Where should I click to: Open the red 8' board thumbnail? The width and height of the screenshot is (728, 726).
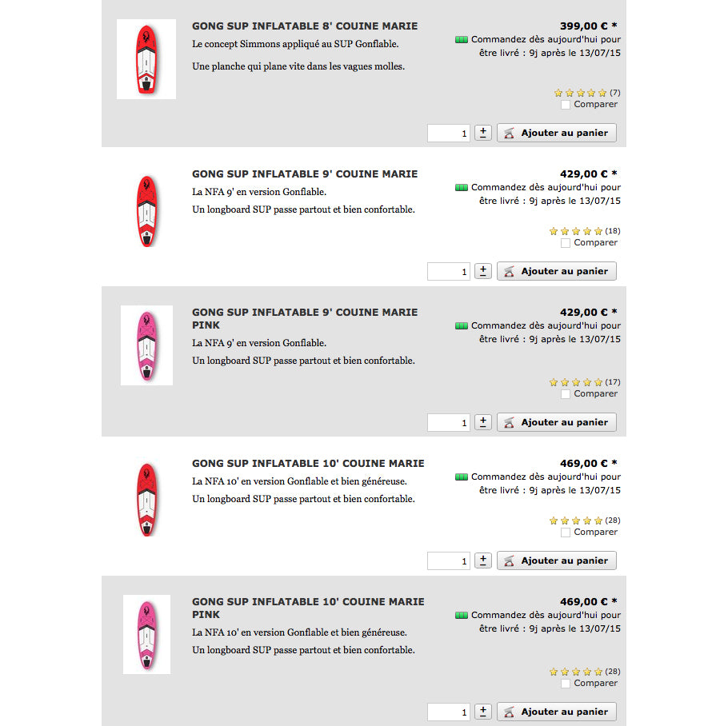pos(146,59)
